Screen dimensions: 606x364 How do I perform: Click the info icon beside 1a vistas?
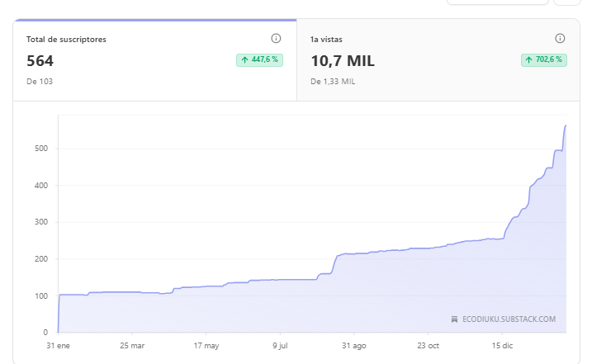(x=560, y=39)
